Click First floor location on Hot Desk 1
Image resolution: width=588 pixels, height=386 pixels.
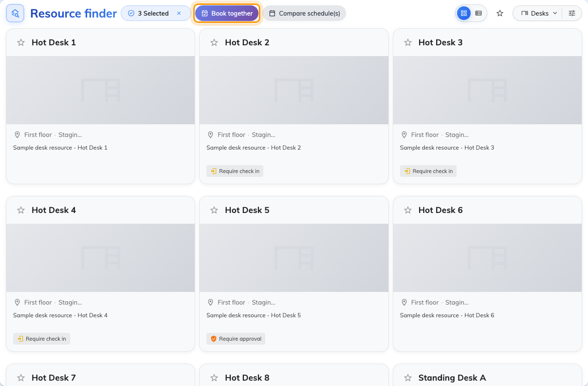(38, 135)
